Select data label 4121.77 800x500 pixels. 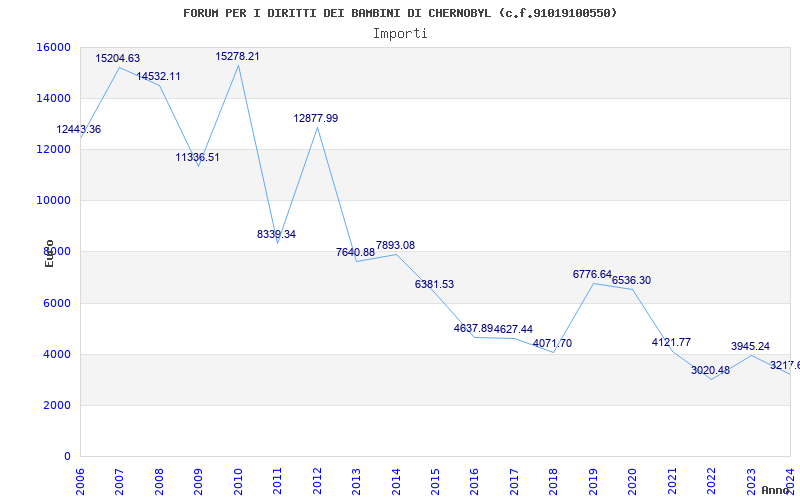671,342
